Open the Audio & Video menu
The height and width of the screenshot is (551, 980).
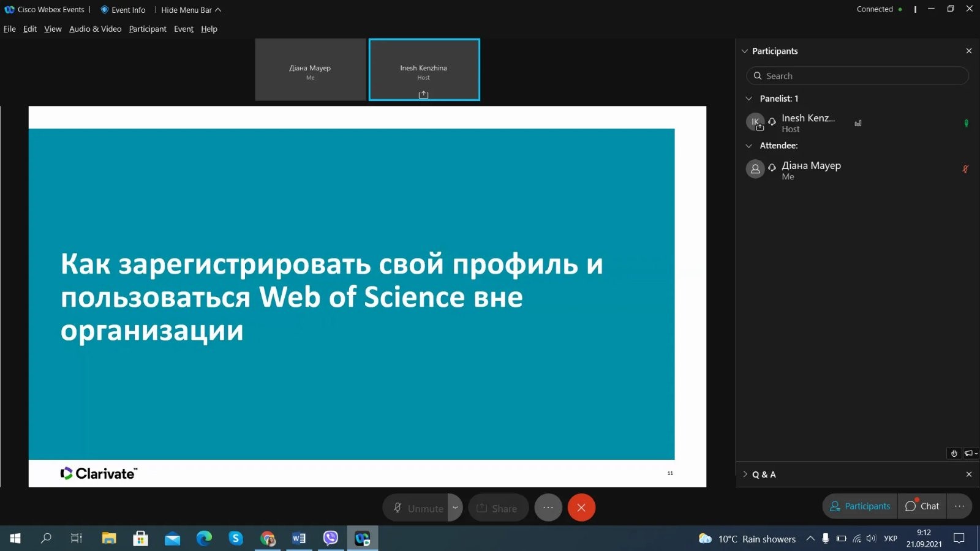click(95, 29)
